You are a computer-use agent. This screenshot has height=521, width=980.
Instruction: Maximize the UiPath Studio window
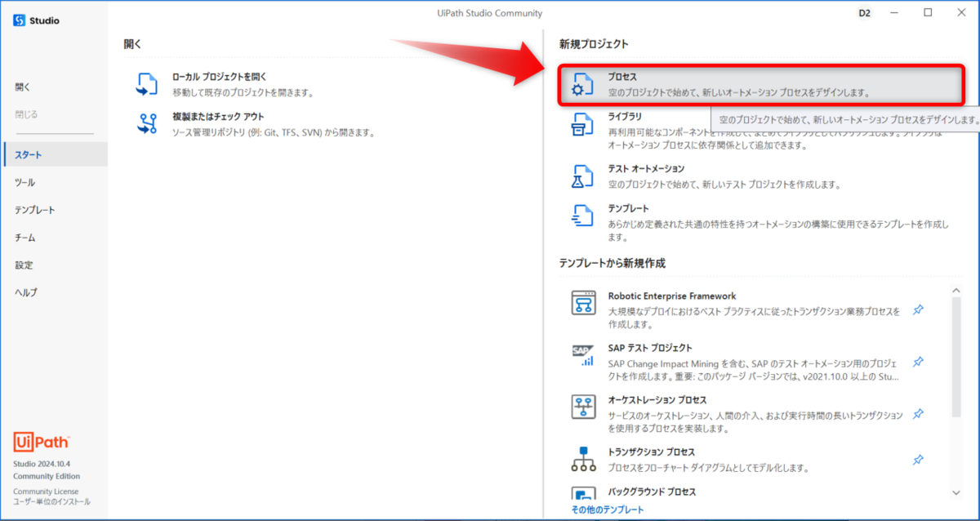click(x=928, y=12)
